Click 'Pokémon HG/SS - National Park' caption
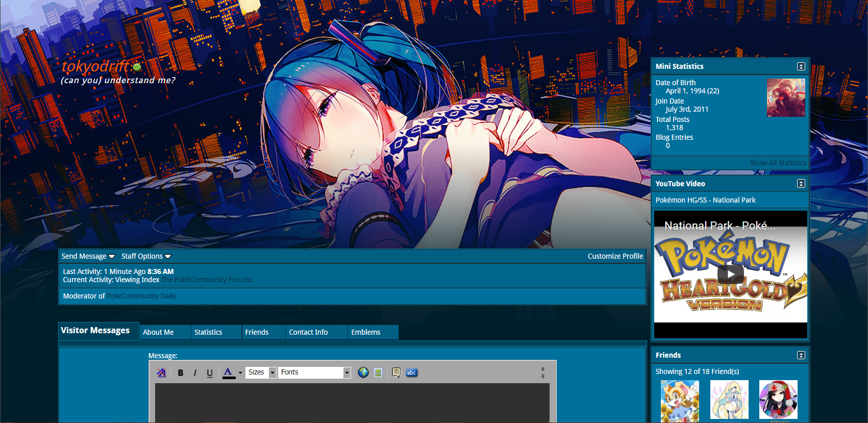This screenshot has height=423, width=868. tap(705, 200)
